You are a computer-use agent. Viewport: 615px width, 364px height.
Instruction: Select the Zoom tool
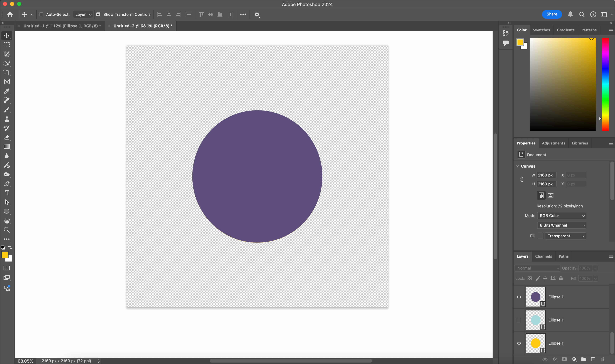(x=7, y=230)
